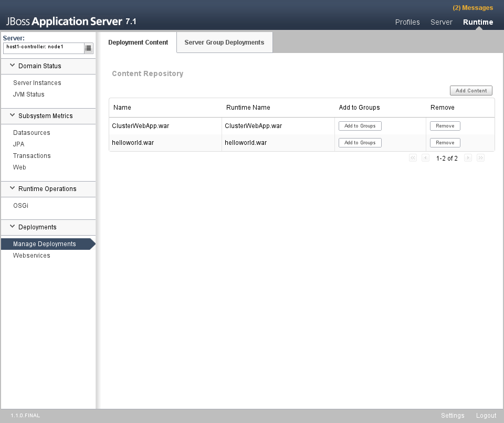Select ClusterWebApp.war runtime name cell

(253, 126)
